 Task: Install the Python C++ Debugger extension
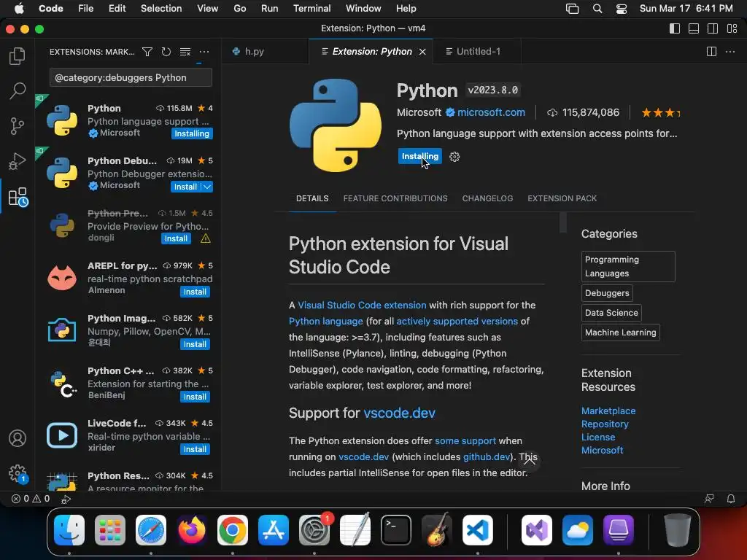pos(195,397)
